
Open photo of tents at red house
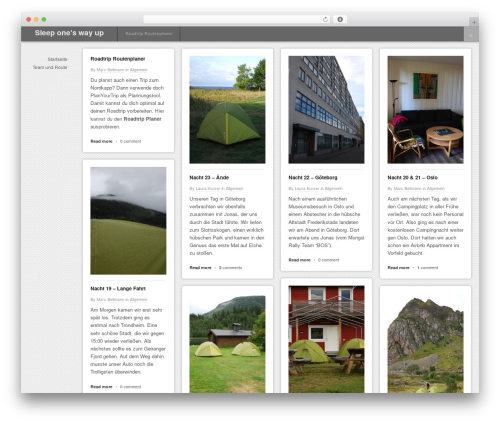(x=326, y=339)
